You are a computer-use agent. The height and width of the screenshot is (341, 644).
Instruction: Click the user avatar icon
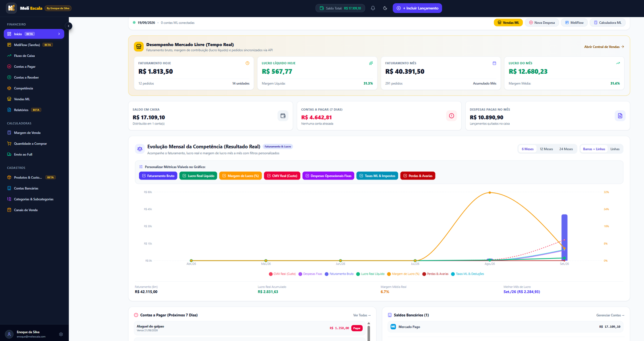[9, 334]
